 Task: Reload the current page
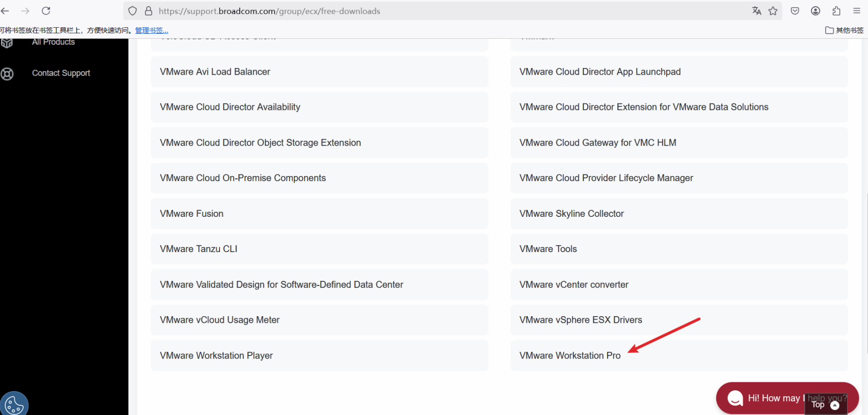46,11
